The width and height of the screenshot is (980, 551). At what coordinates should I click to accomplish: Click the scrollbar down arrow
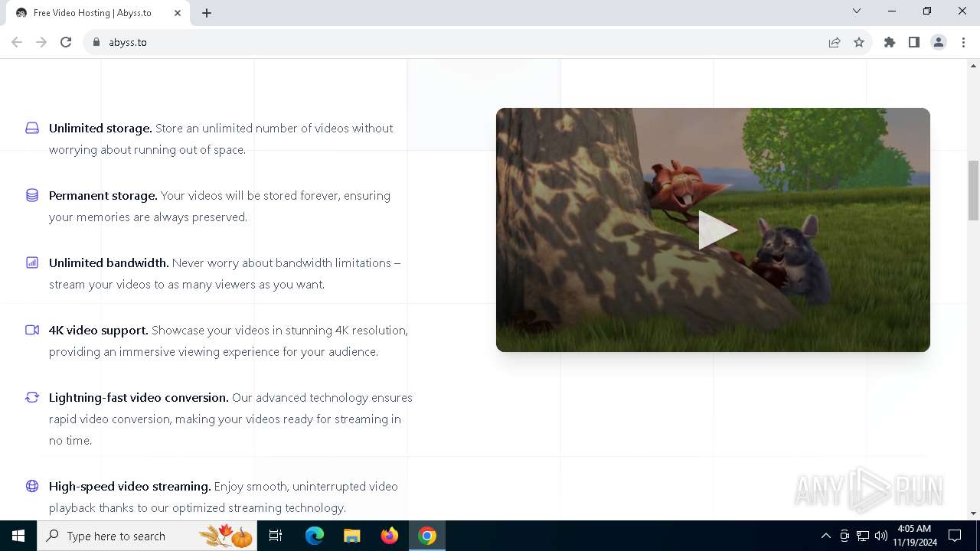point(973,514)
